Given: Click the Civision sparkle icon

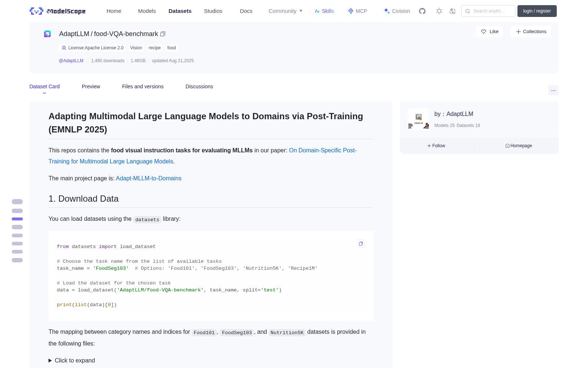Looking at the screenshot, I should tap(387, 11).
